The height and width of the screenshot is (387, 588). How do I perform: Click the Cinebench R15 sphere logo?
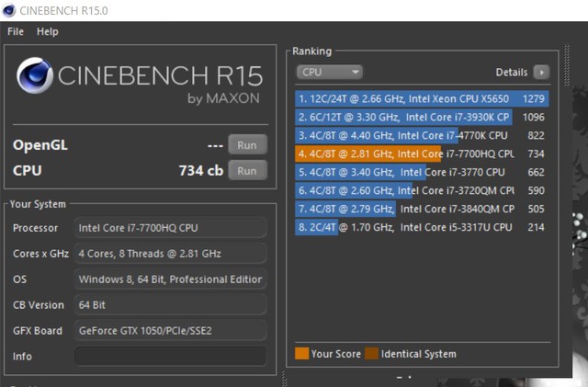35,75
